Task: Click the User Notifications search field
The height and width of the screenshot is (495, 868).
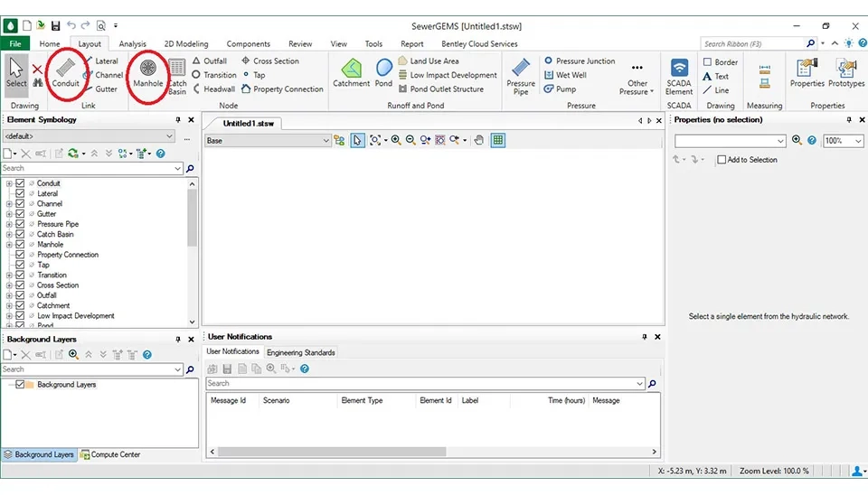Action: point(425,383)
